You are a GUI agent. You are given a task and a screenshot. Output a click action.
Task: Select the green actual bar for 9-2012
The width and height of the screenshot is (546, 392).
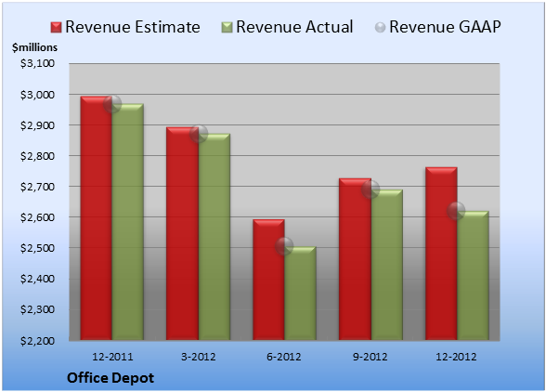coord(387,265)
